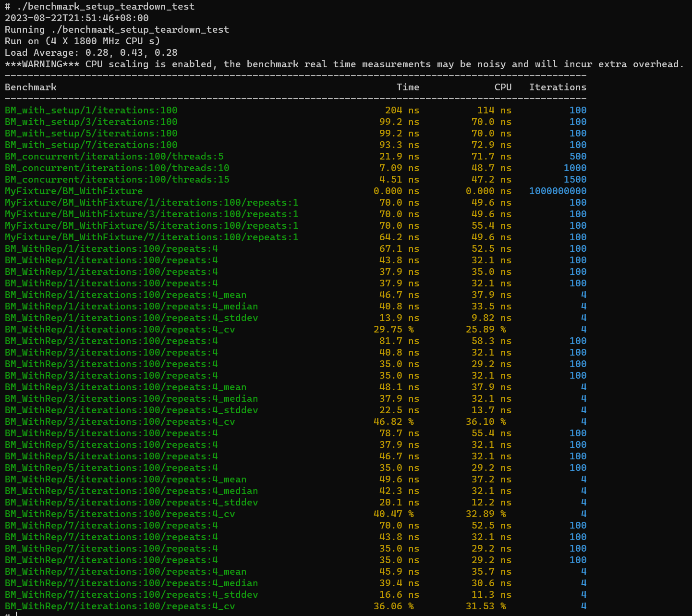The width and height of the screenshot is (692, 616).
Task: Click the Benchmark column header
Action: click(31, 87)
